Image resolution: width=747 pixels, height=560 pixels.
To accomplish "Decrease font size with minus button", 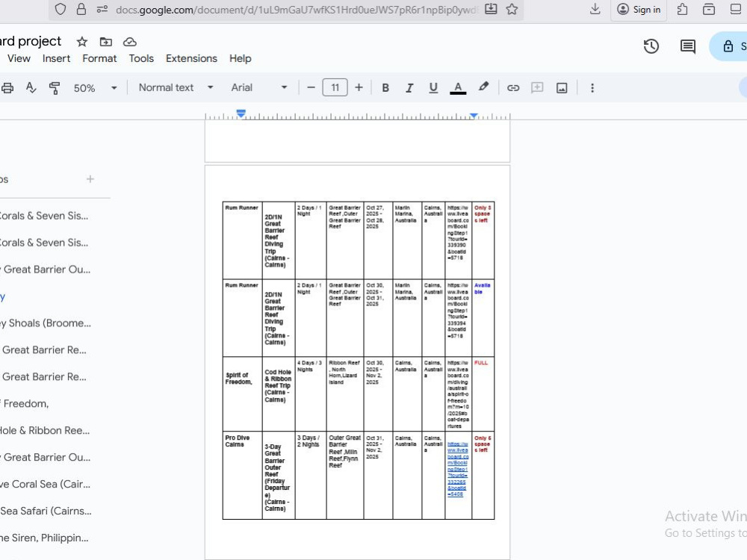I will pos(311,87).
